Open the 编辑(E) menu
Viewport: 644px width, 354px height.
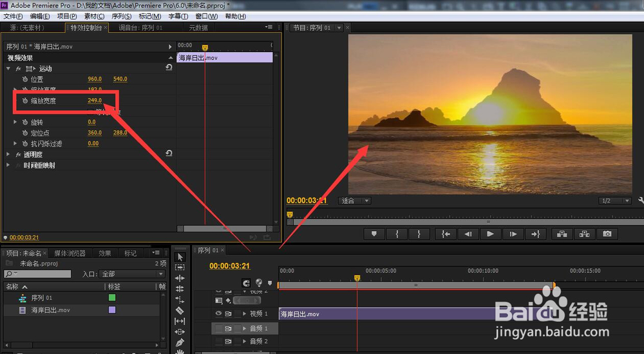[40, 16]
